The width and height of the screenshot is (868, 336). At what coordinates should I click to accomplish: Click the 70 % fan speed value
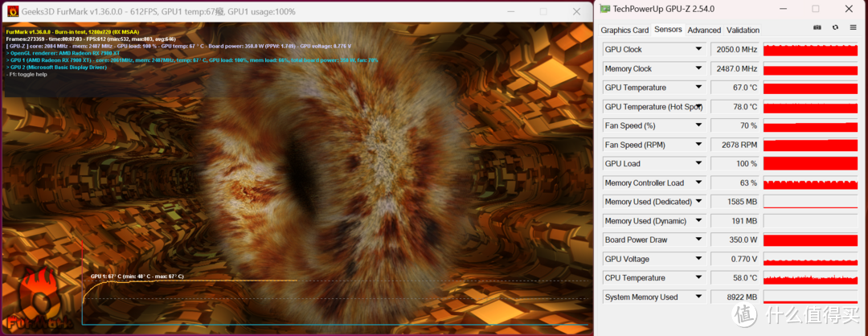click(735, 125)
